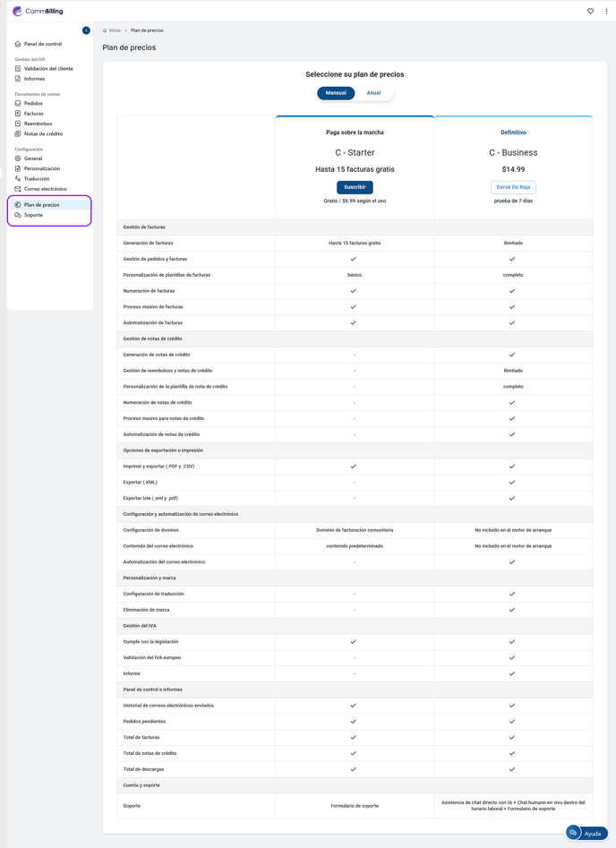The height and width of the screenshot is (848, 616).
Task: Switch billing to Anual
Action: tap(373, 93)
